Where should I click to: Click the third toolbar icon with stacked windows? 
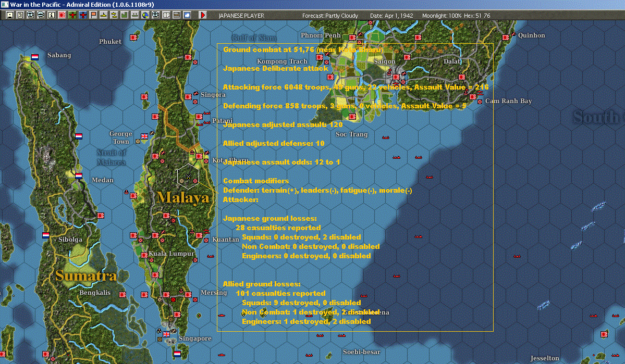(x=31, y=15)
